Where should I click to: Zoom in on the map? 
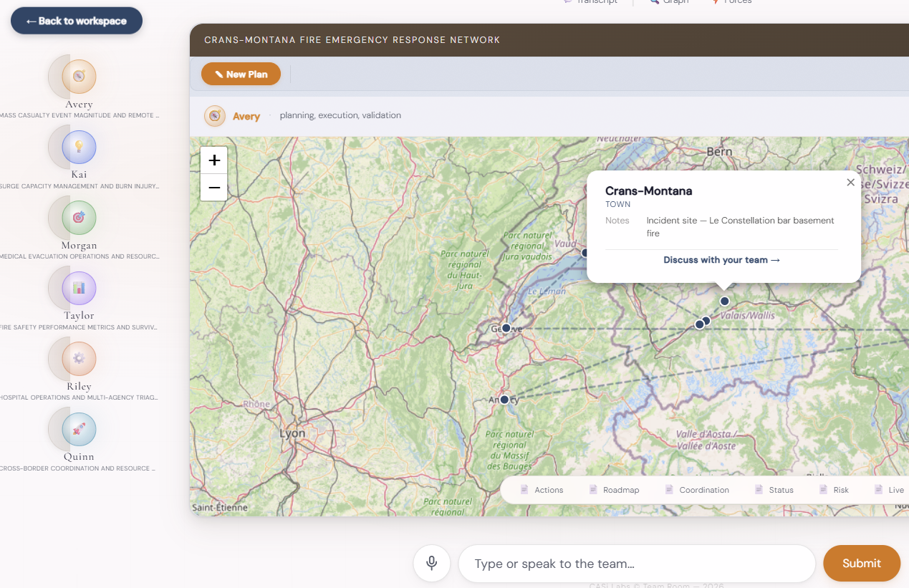point(214,160)
